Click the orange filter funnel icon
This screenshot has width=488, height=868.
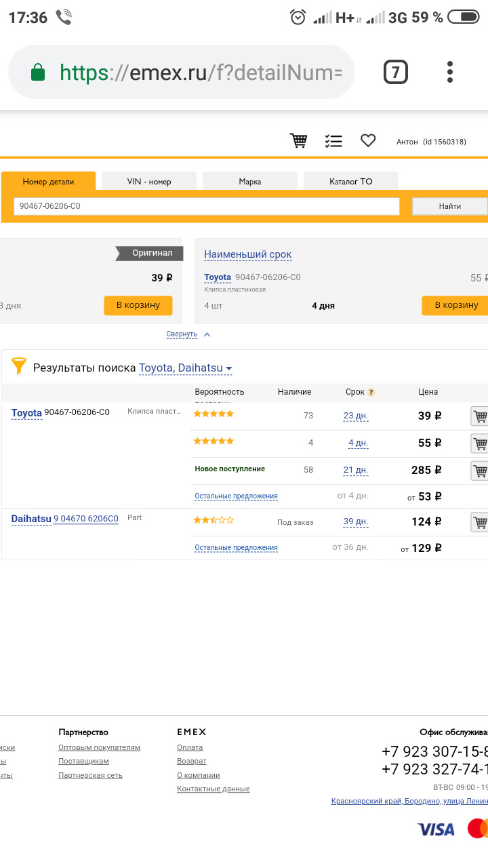point(18,367)
